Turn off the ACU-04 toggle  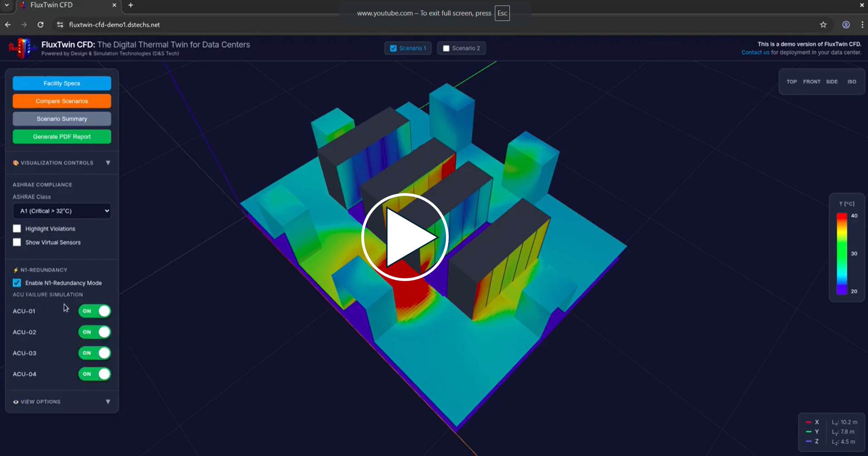coord(95,374)
